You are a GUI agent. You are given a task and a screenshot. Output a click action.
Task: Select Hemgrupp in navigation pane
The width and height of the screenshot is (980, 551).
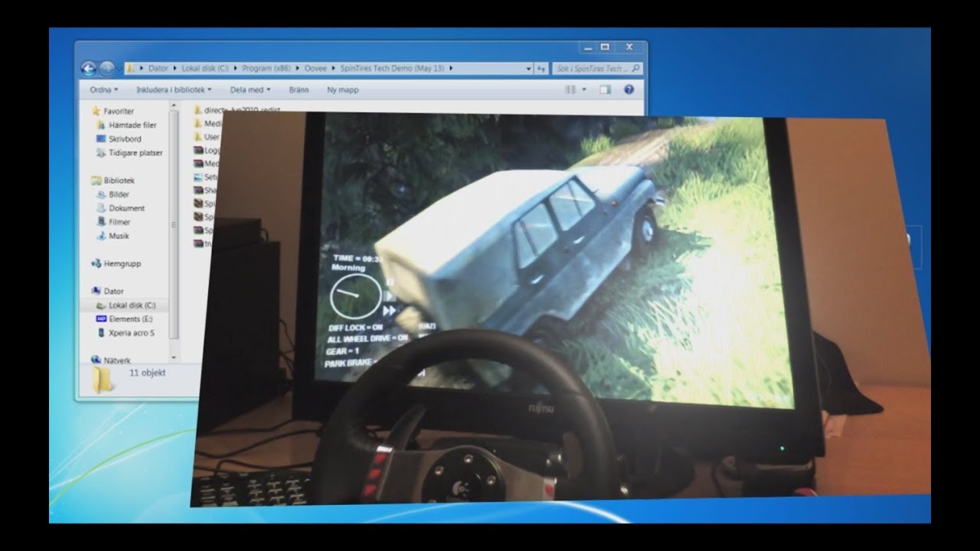[x=122, y=263]
